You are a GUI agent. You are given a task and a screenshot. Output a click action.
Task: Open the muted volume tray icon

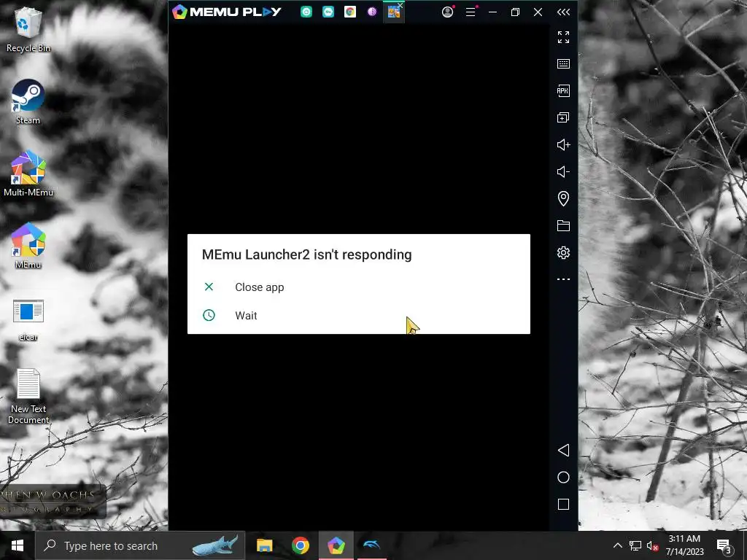click(x=653, y=545)
